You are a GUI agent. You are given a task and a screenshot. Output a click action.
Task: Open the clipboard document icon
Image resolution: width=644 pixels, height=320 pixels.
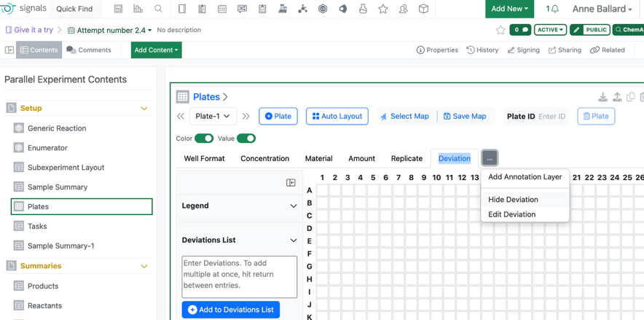click(202, 9)
